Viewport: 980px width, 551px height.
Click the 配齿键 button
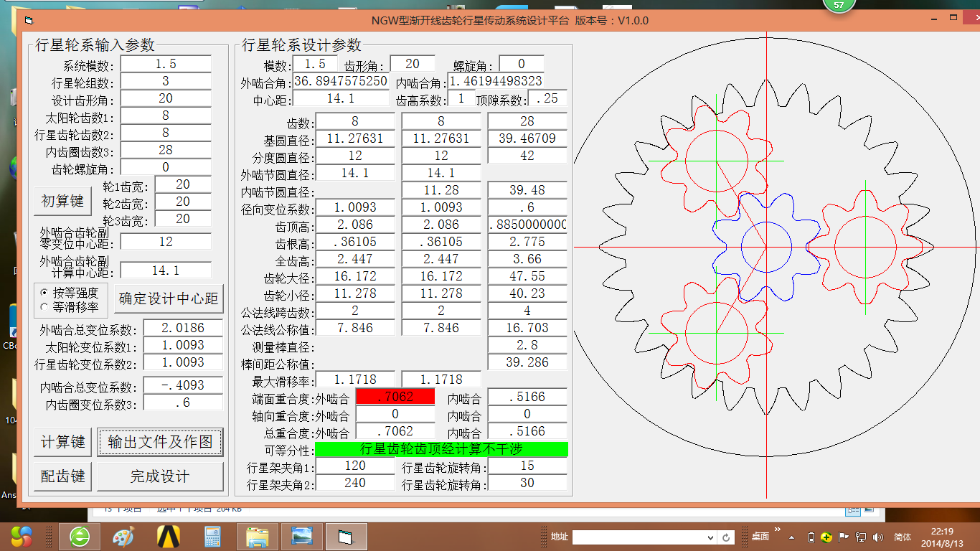[x=62, y=476]
